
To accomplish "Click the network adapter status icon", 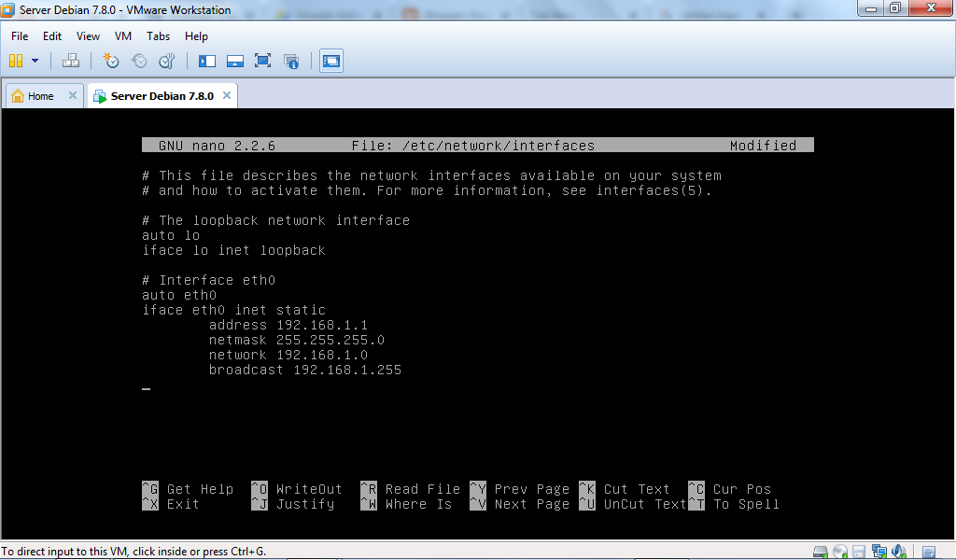I will [879, 551].
